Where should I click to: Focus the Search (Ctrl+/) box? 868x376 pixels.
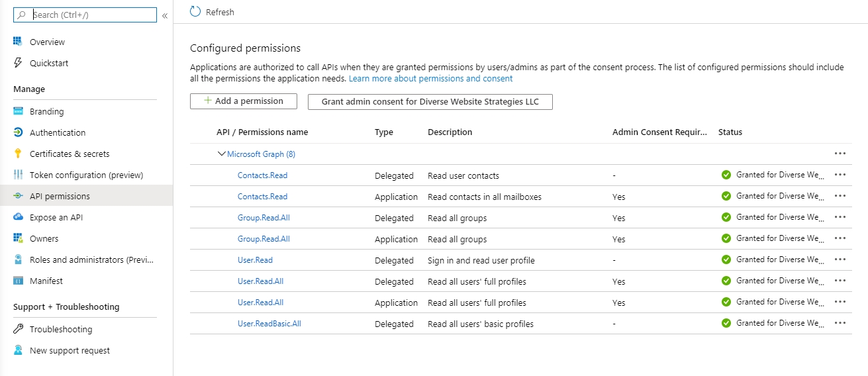[x=85, y=15]
